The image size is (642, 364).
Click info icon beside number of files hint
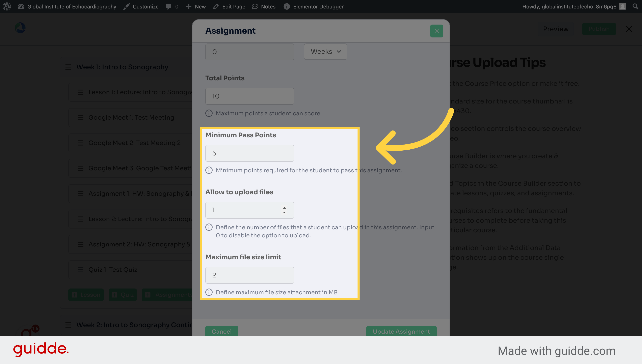pos(209,227)
